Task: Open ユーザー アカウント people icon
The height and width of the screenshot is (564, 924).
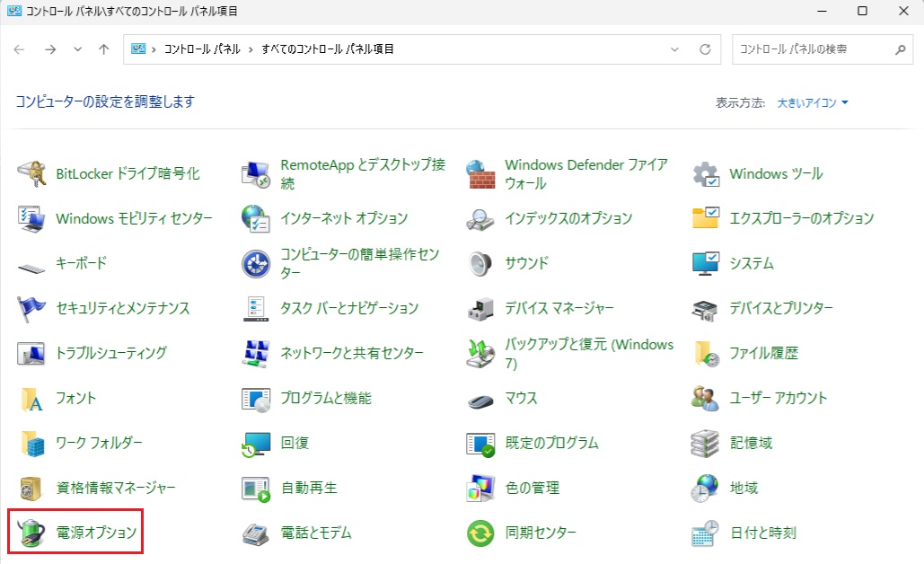Action: tap(706, 399)
